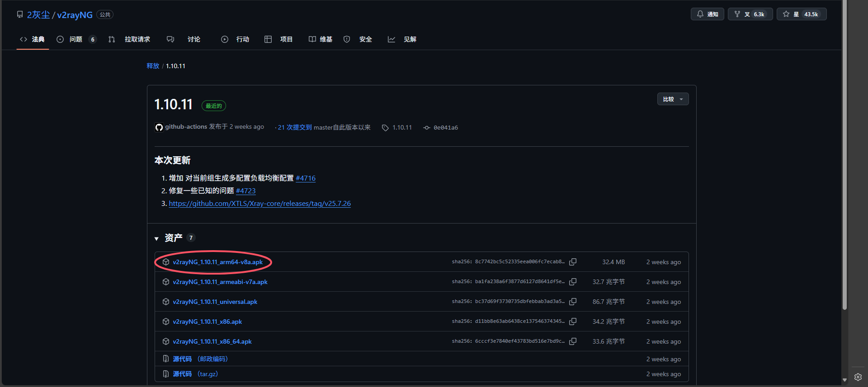868x387 pixels.
Task: Open the 行动 actions tab
Action: coord(235,39)
